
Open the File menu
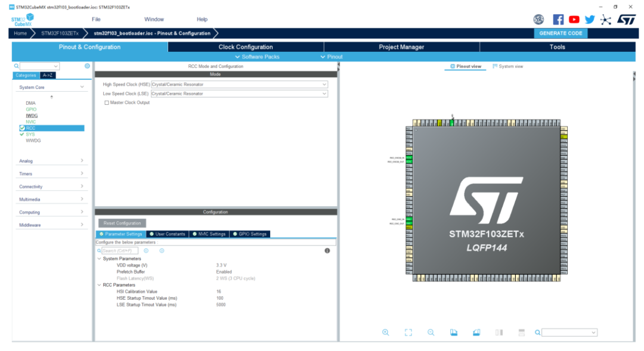point(96,19)
